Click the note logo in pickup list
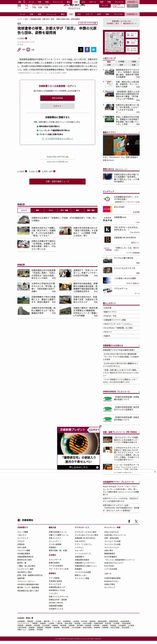Viewport: 157px width, 644px height. (107, 219)
